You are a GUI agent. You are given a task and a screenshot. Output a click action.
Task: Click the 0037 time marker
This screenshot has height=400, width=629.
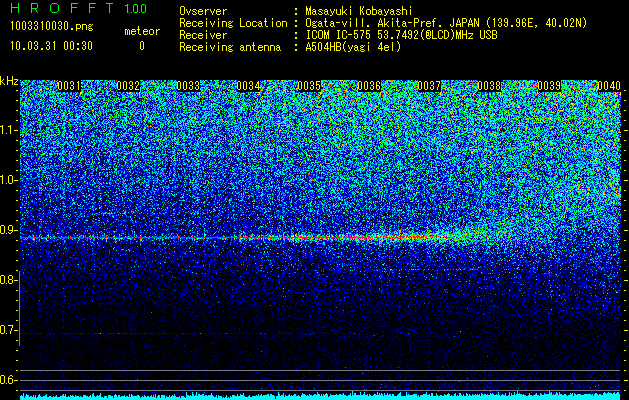click(x=429, y=86)
